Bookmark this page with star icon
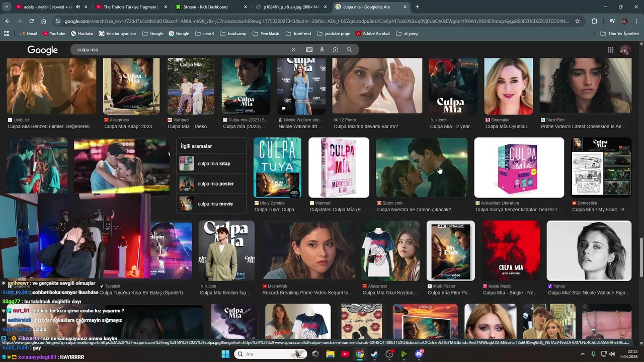Image resolution: width=644 pixels, height=362 pixels. [578, 21]
